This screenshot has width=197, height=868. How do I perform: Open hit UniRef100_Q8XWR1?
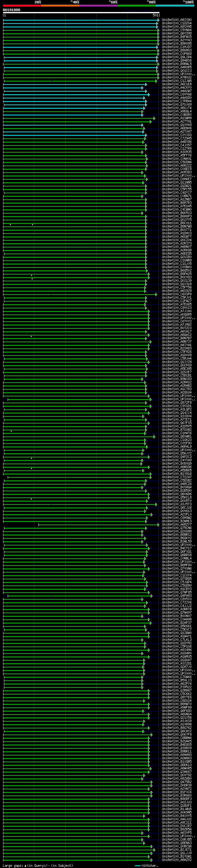click(x=177, y=436)
